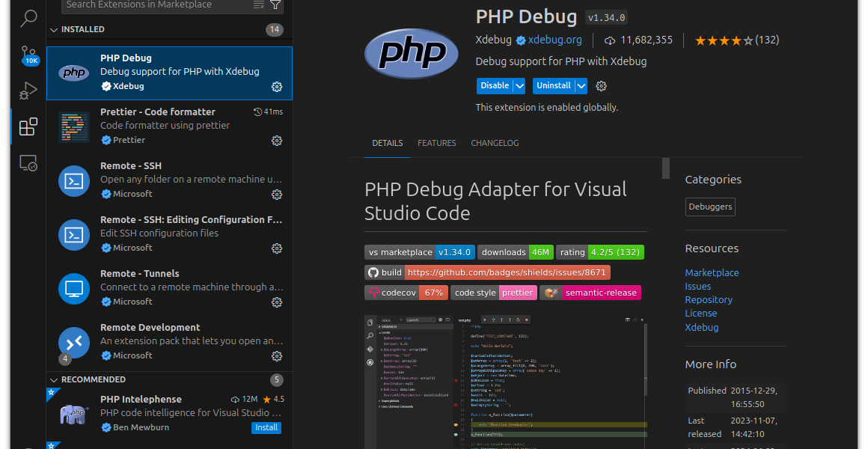Open the Search view in activity bar
Screen dimensions: 868x449
28,18
